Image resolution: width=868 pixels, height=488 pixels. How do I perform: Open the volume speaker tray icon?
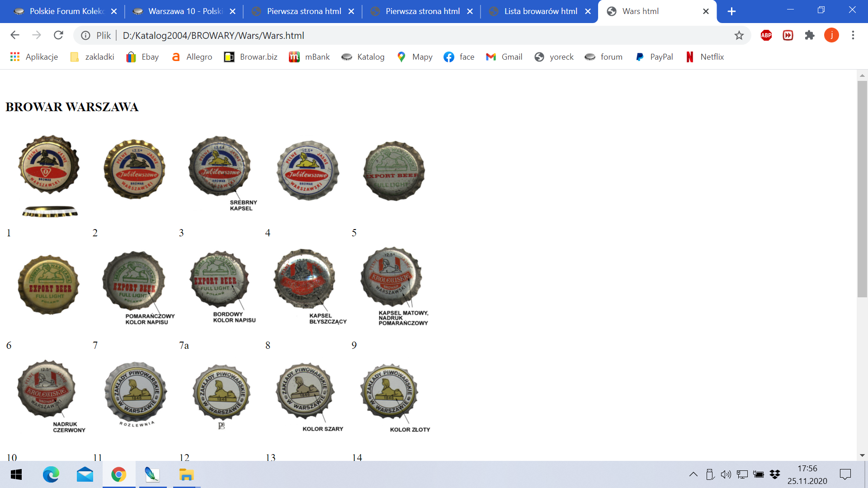(726, 474)
